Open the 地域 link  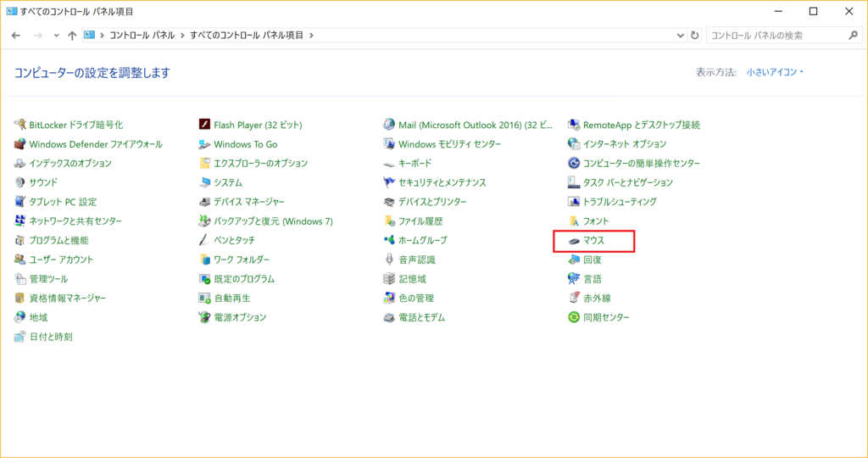pos(38,317)
